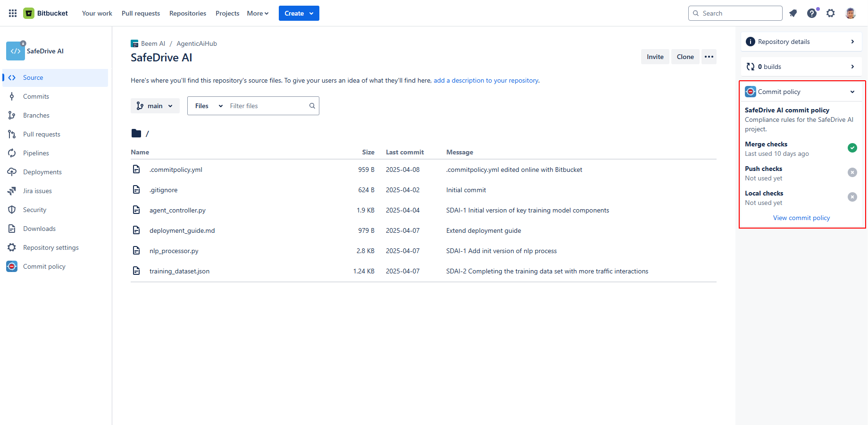Click the 'Initial commit' message for .gitignore
This screenshot has width=868, height=425.
point(466,190)
